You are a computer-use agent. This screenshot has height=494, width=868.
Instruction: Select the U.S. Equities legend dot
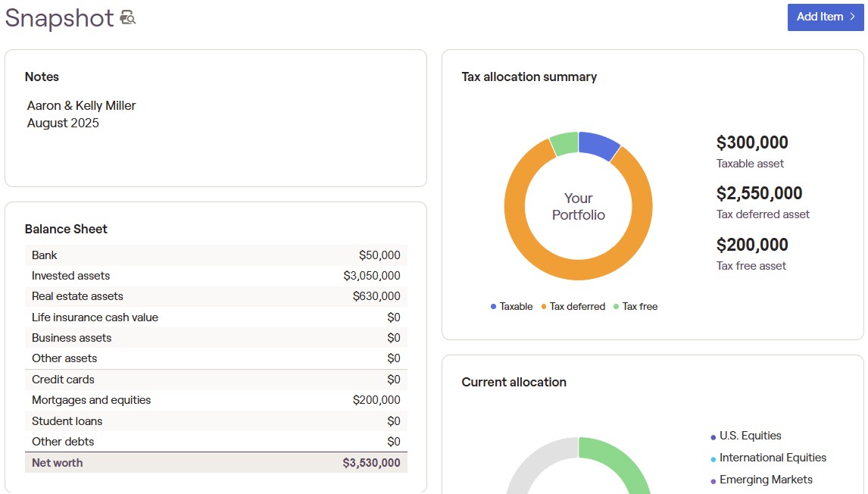tap(713, 437)
